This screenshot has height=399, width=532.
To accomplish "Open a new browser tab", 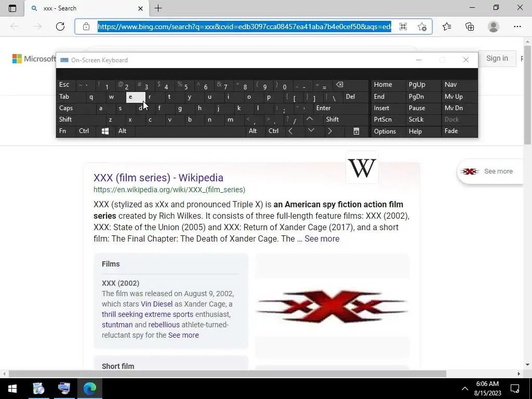I will (x=158, y=8).
